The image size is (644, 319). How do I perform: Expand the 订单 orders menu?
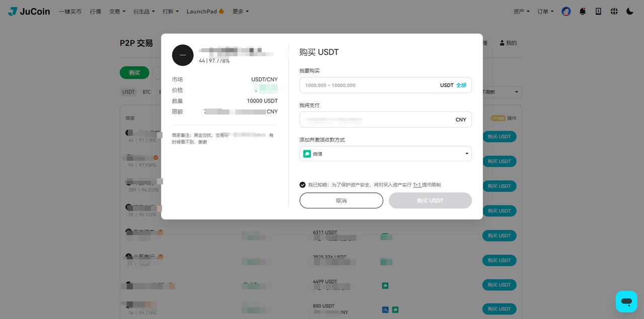[x=545, y=11]
